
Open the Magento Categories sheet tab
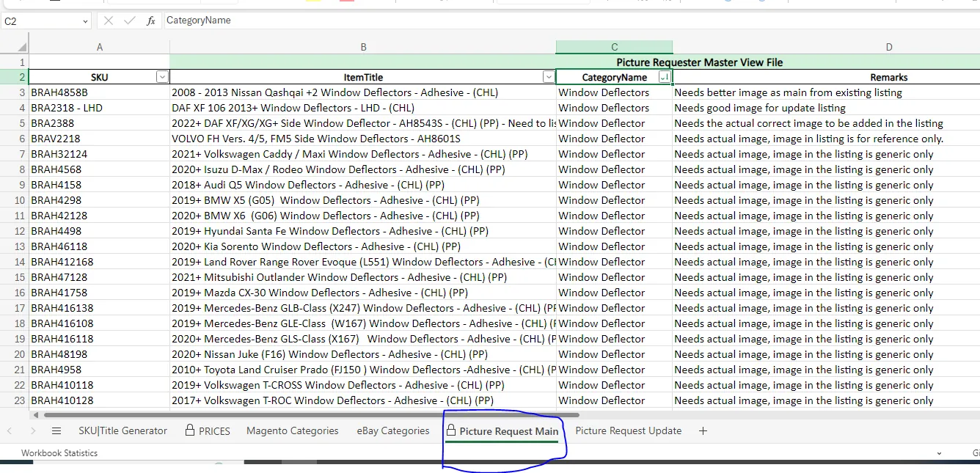point(293,430)
